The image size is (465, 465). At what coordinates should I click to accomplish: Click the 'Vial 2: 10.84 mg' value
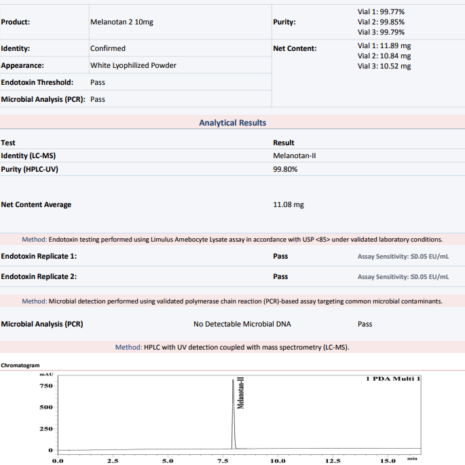pyautogui.click(x=384, y=56)
